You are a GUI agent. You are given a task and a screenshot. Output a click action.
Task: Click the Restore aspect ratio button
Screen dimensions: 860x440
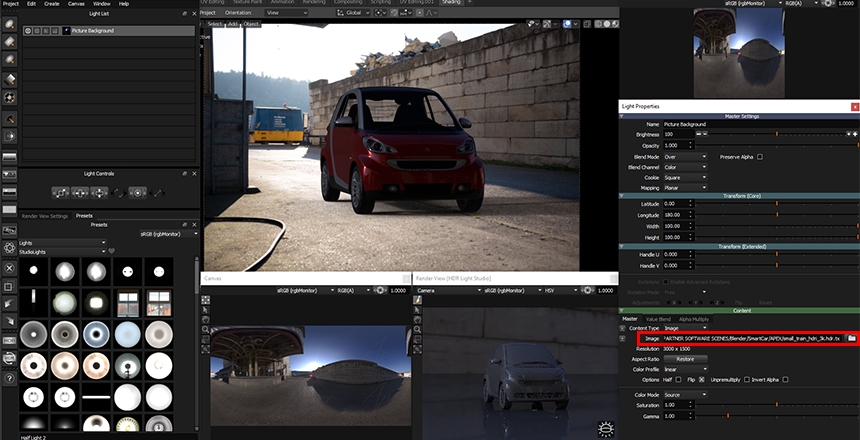coord(685,359)
